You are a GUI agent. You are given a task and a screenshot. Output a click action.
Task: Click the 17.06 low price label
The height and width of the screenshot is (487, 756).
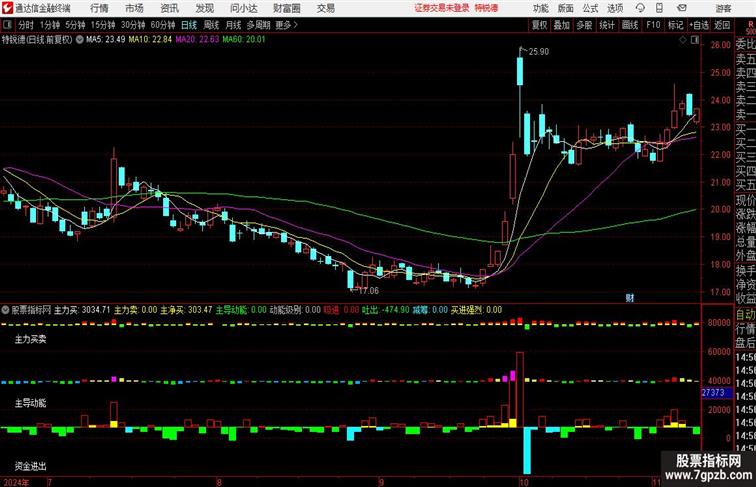coord(369,291)
